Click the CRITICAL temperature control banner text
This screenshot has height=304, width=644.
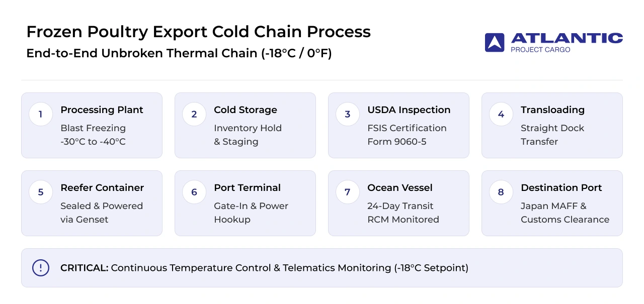[264, 268]
